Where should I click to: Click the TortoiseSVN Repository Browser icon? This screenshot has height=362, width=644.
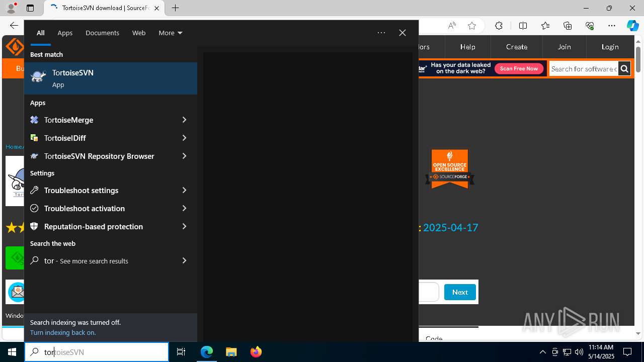coord(34,156)
